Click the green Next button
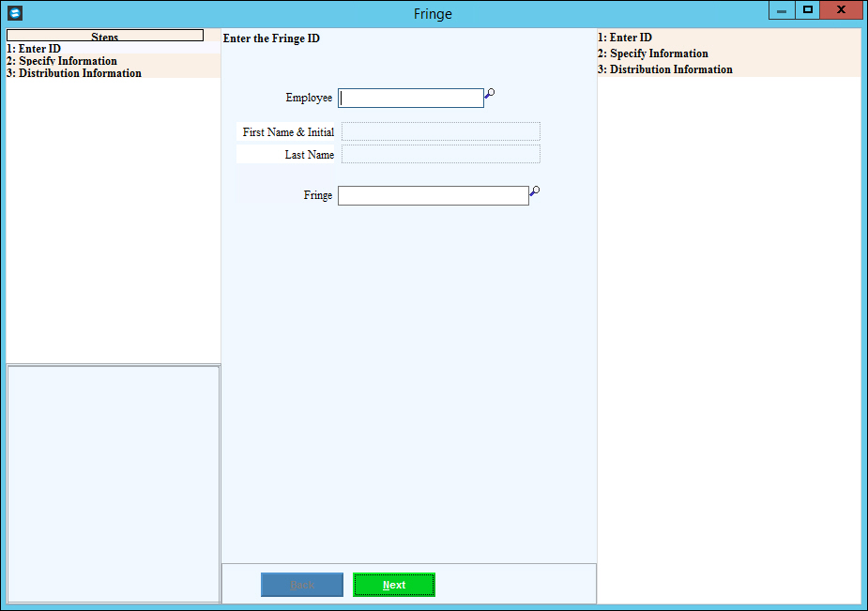Image resolution: width=868 pixels, height=611 pixels. tap(394, 585)
